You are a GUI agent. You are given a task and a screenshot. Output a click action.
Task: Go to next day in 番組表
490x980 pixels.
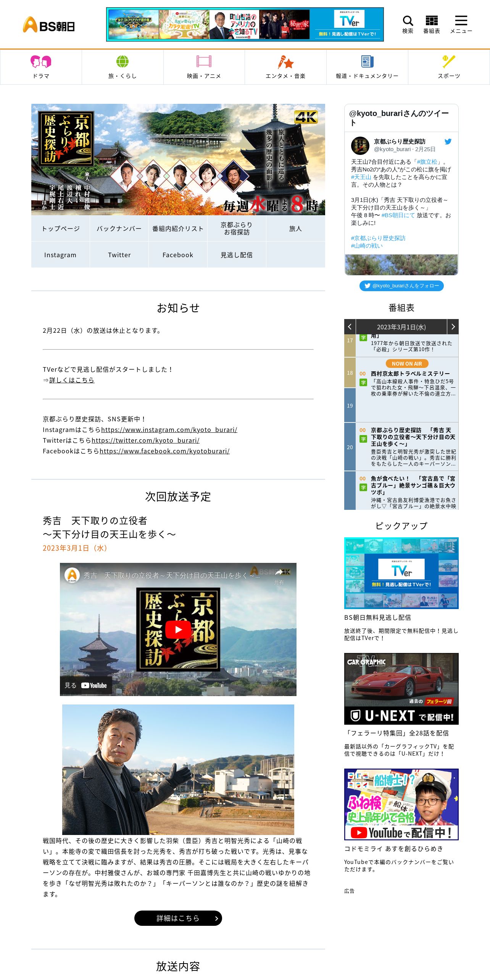pyautogui.click(x=453, y=327)
